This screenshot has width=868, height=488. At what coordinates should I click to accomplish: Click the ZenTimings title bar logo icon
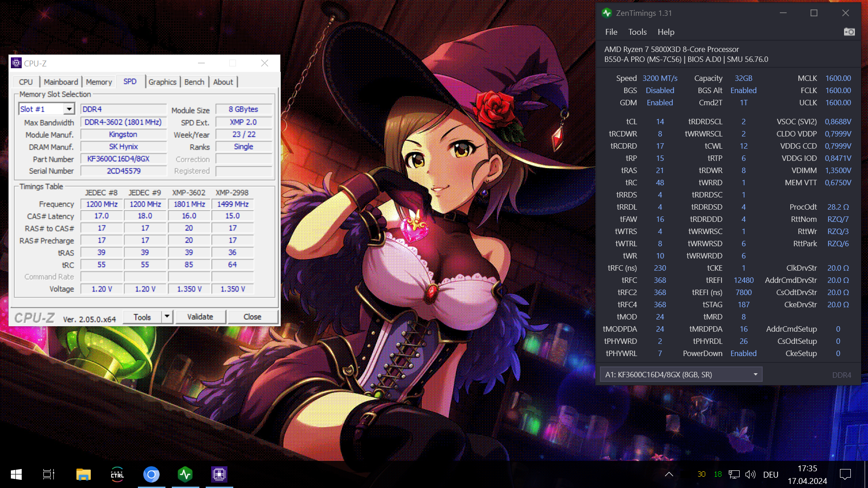pyautogui.click(x=607, y=13)
